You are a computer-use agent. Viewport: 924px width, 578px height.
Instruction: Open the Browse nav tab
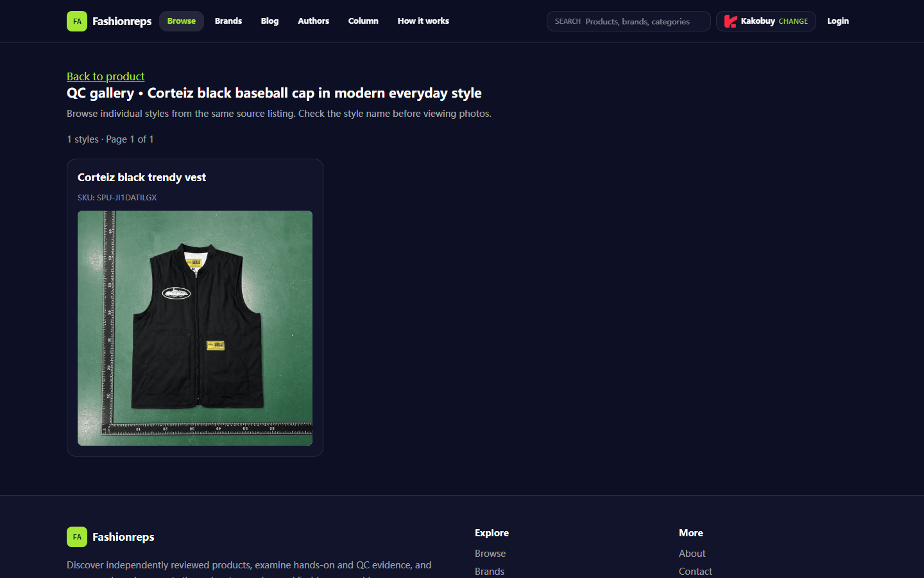(x=182, y=21)
